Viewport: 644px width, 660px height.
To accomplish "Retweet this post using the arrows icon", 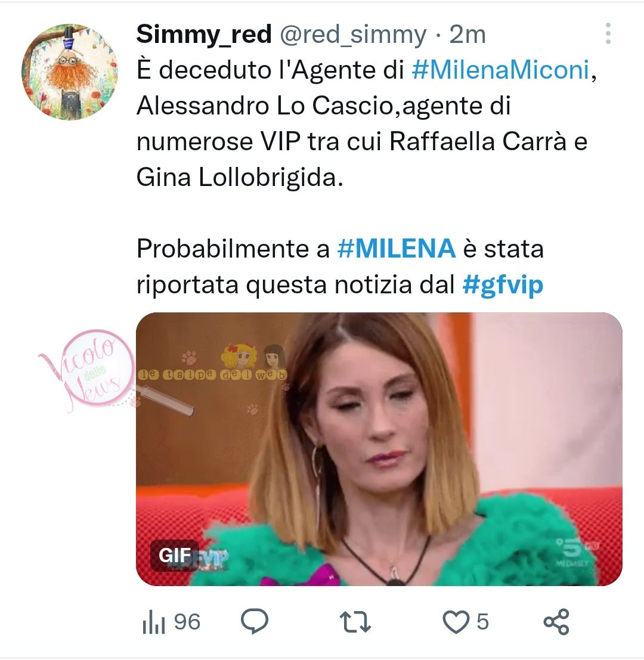I will coord(355,622).
